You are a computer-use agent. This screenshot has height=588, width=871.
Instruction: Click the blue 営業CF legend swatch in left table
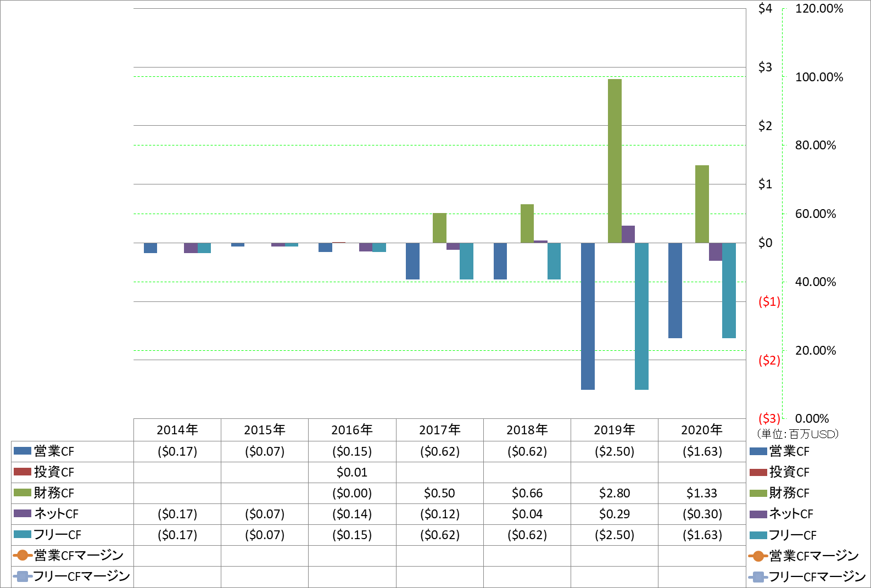pyautogui.click(x=23, y=451)
